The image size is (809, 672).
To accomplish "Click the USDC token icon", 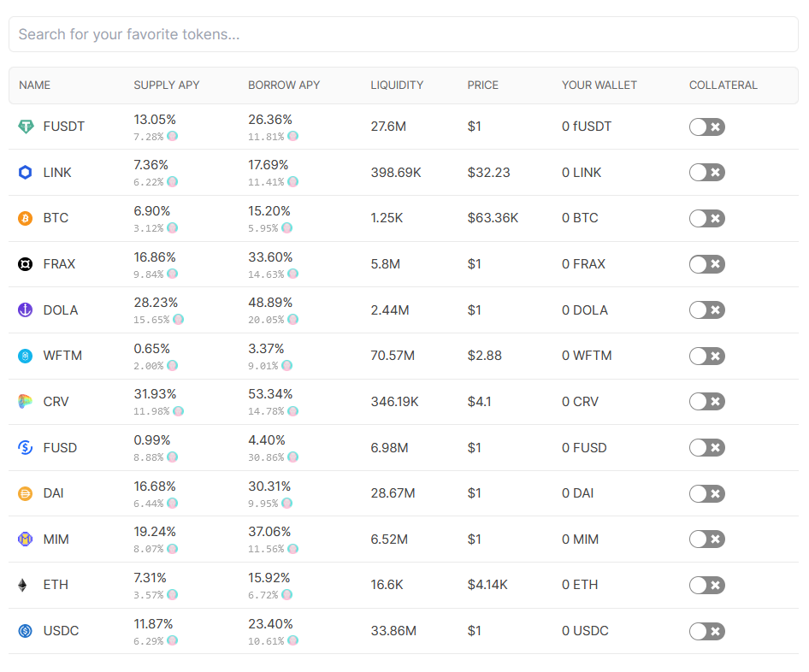I will pos(26,631).
